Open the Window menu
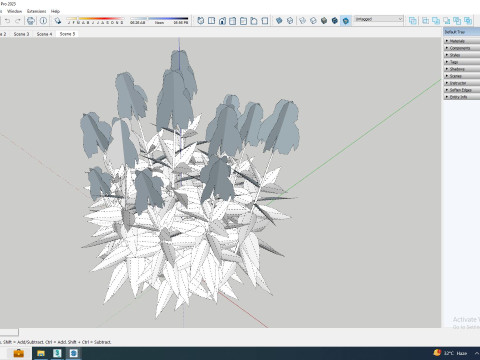Image resolution: width=480 pixels, height=360 pixels. 14,11
